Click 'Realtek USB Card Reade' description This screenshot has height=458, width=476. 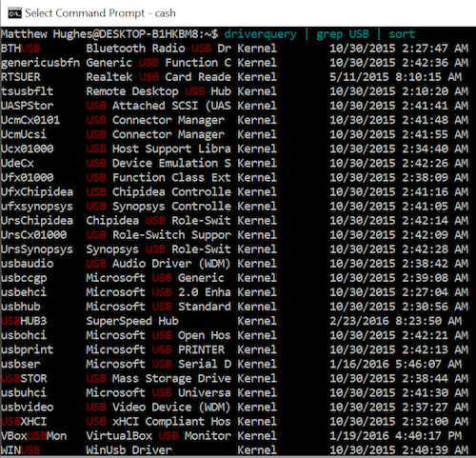pyautogui.click(x=158, y=77)
